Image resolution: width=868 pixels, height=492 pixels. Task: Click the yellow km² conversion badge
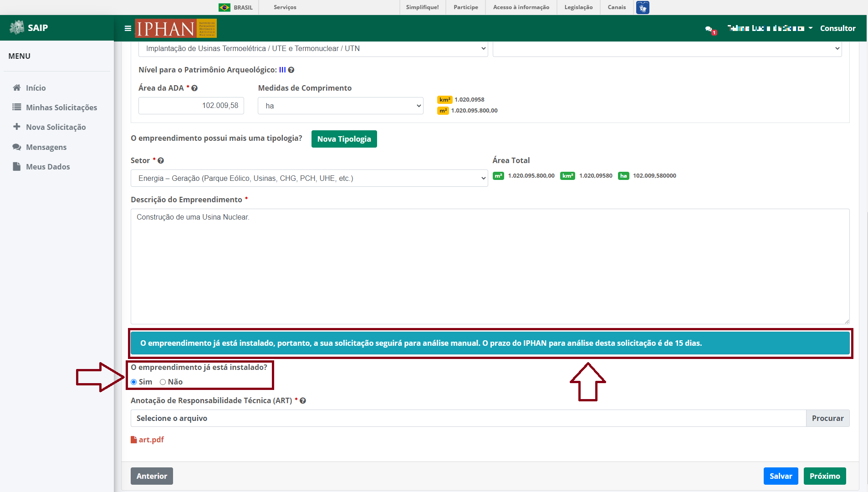coord(444,100)
